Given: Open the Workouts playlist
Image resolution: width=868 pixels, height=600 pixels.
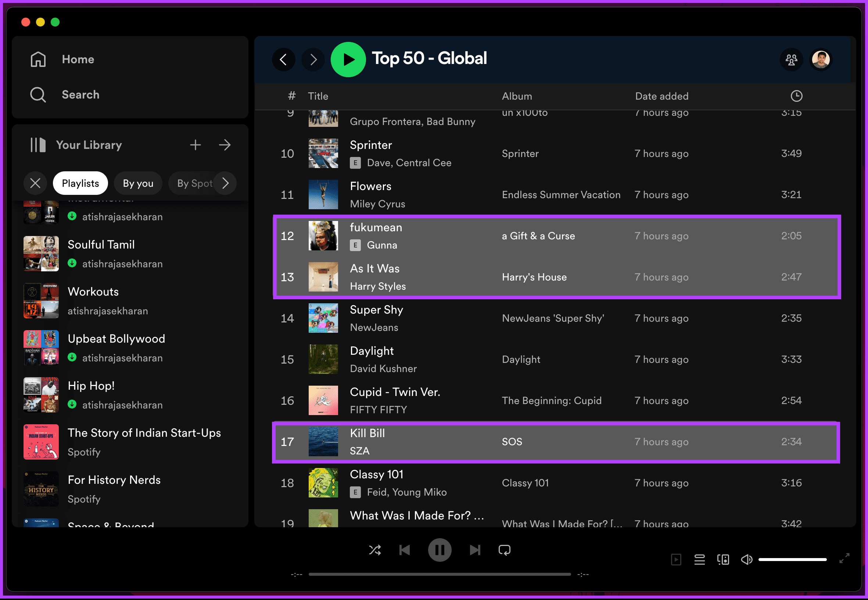Looking at the screenshot, I should coord(130,301).
